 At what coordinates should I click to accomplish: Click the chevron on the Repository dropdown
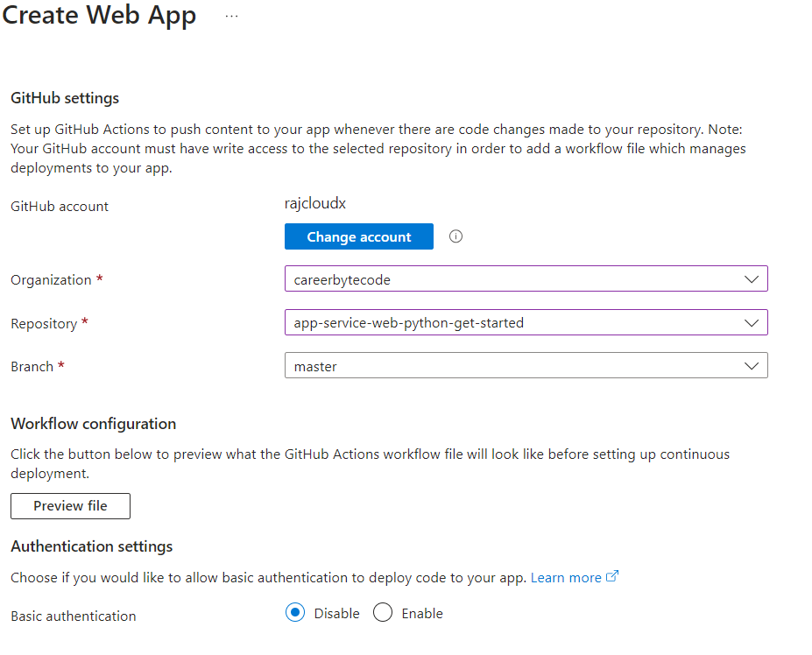click(752, 322)
